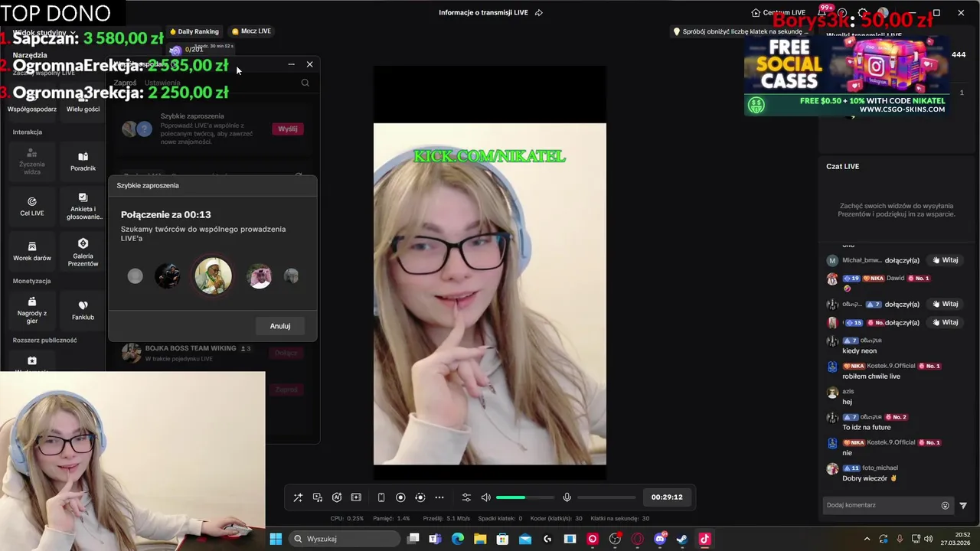This screenshot has height=551, width=980.
Task: Open the audio mixer settings icon
Action: [466, 497]
